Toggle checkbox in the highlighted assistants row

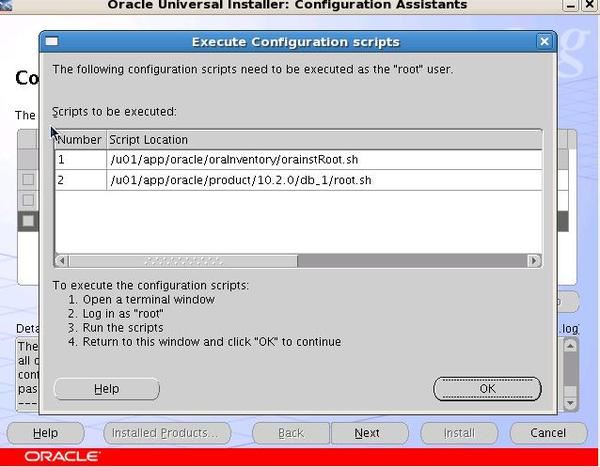28,220
